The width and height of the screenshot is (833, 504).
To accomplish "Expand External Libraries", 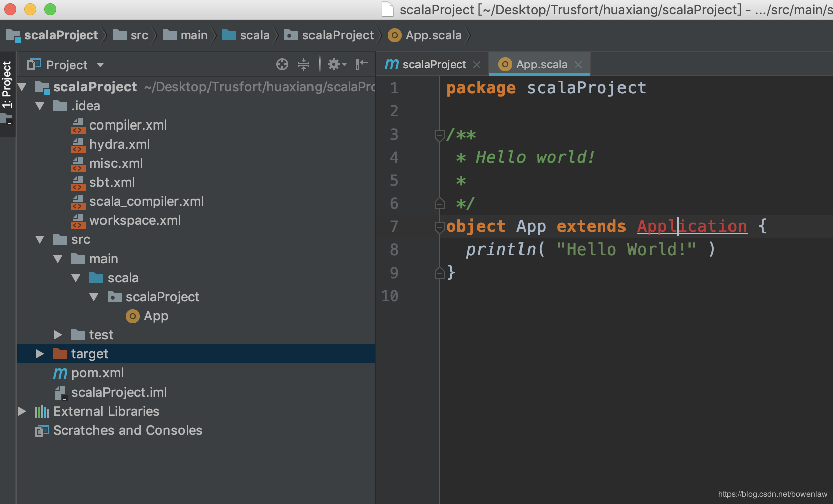I will pyautogui.click(x=22, y=411).
